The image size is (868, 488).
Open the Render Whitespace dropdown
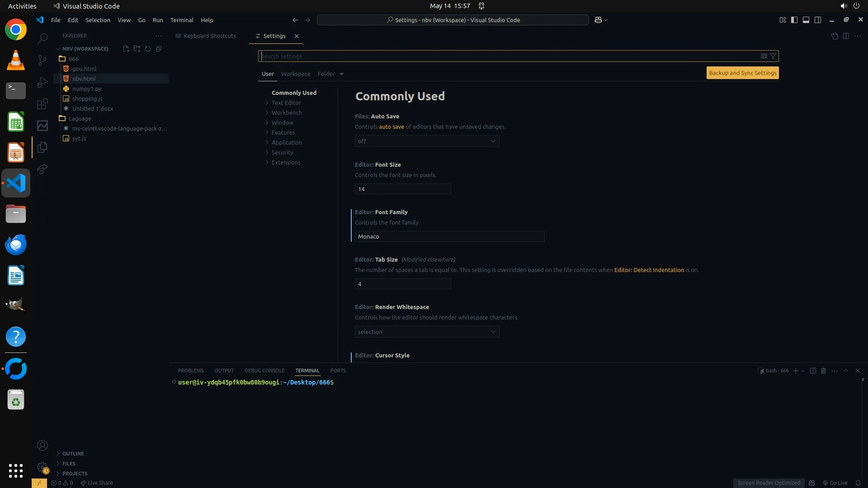[427, 332]
